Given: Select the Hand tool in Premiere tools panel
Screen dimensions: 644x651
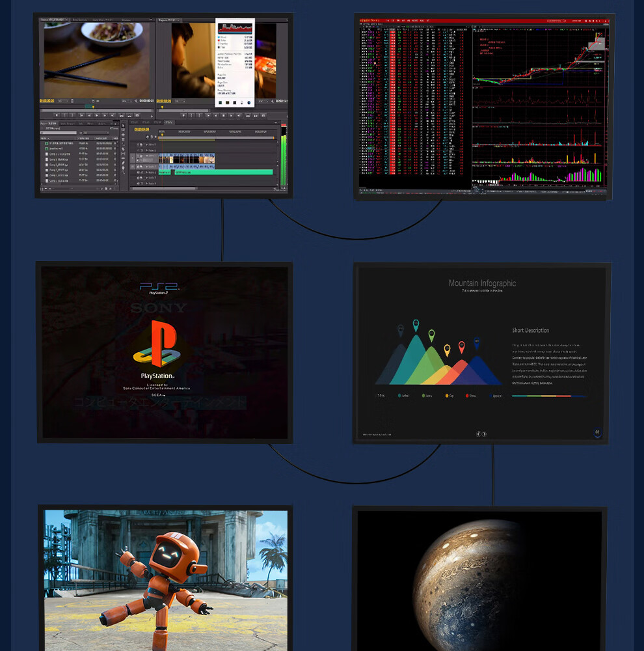Looking at the screenshot, I should pyautogui.click(x=123, y=167).
